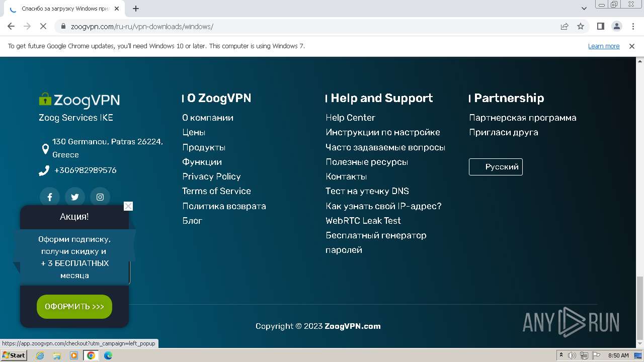Show hidden tray icons arrow

coord(561,355)
